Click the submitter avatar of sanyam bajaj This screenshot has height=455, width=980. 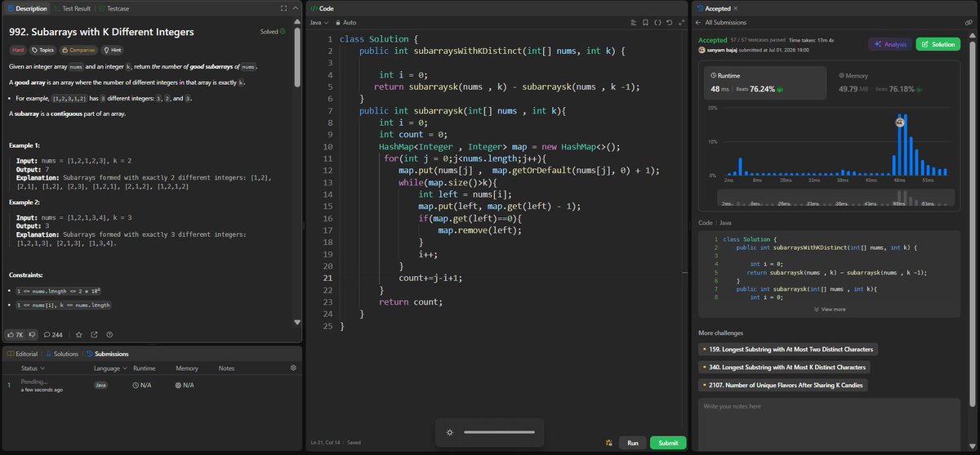(x=702, y=50)
